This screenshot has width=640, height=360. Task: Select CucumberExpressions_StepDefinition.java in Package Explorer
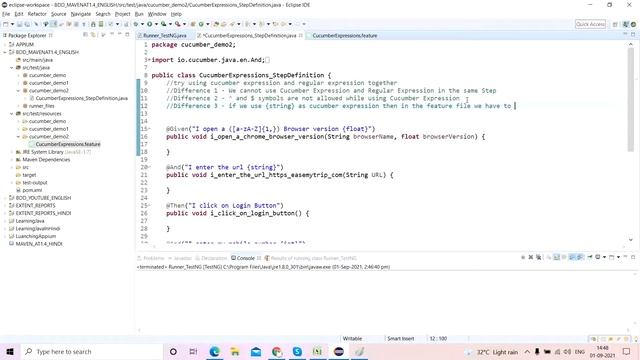(x=82, y=98)
